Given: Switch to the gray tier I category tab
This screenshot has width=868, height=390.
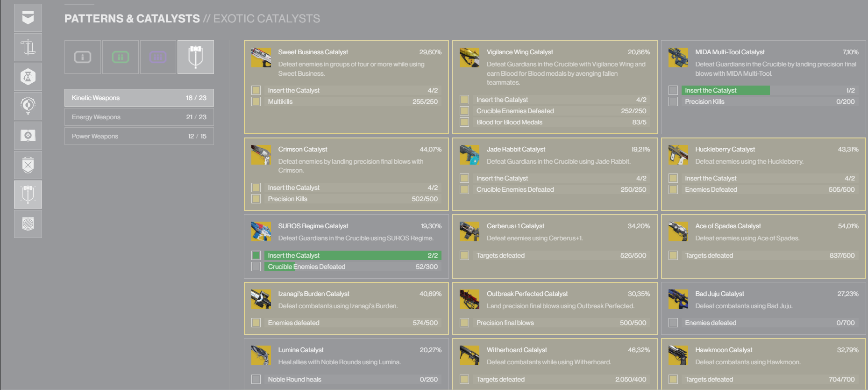Looking at the screenshot, I should coord(83,57).
